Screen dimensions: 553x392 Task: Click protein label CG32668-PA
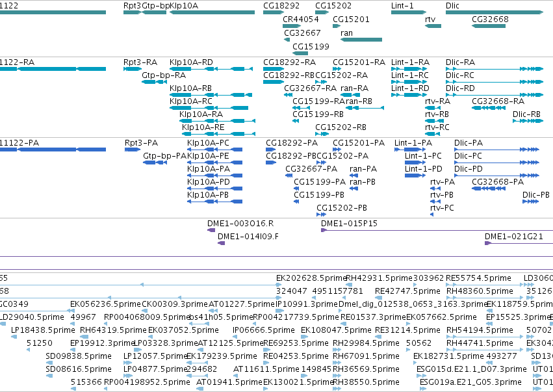(x=498, y=182)
